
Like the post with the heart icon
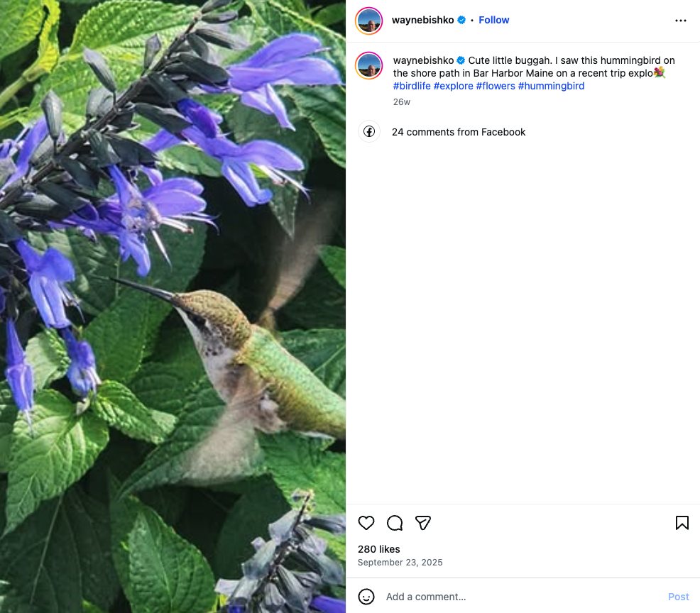pos(366,524)
